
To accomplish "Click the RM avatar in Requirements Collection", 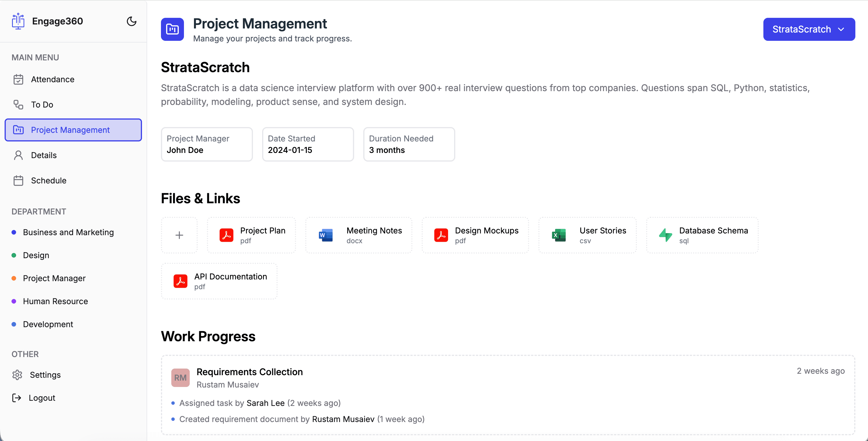I will (180, 378).
